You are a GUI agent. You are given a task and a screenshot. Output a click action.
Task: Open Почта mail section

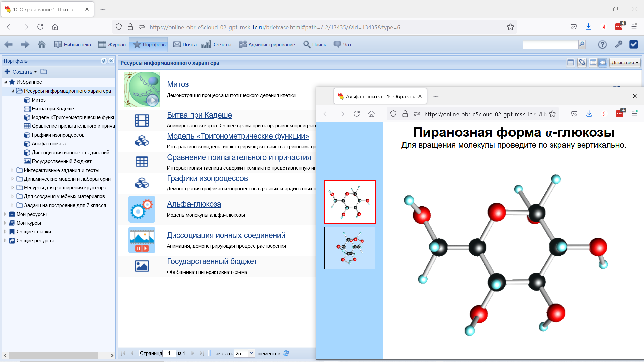pyautogui.click(x=185, y=44)
